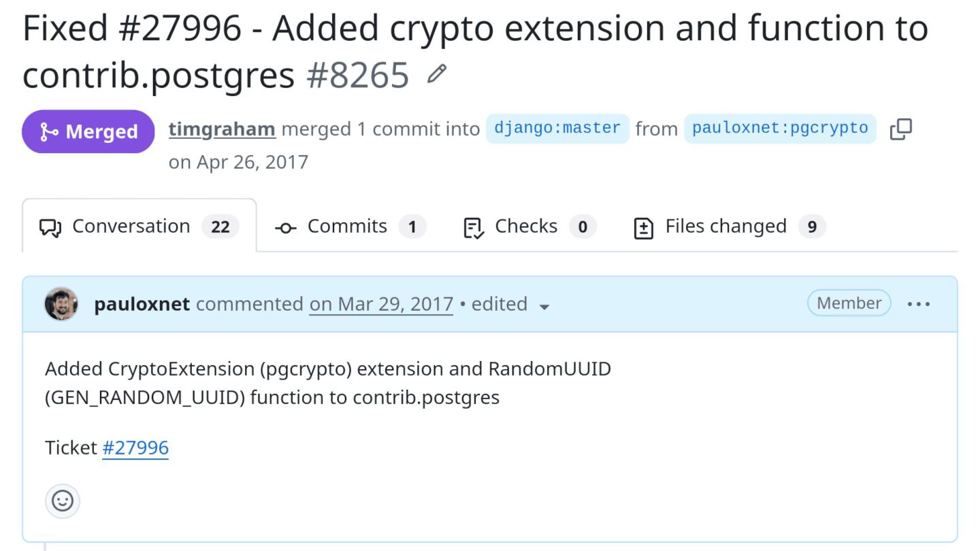Image resolution: width=980 pixels, height=551 pixels.
Task: Open the django:master branch link
Action: click(557, 129)
